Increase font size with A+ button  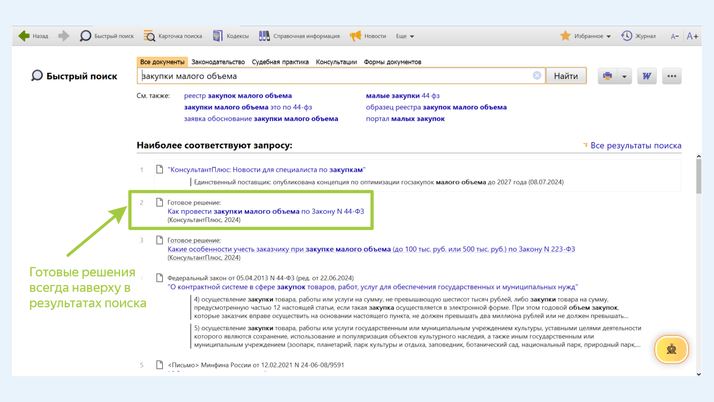[x=692, y=36]
